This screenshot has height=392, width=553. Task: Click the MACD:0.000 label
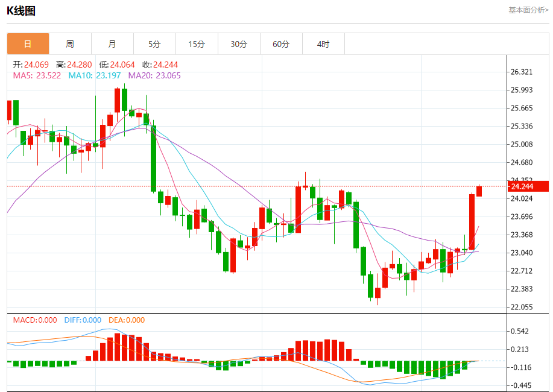click(x=35, y=320)
